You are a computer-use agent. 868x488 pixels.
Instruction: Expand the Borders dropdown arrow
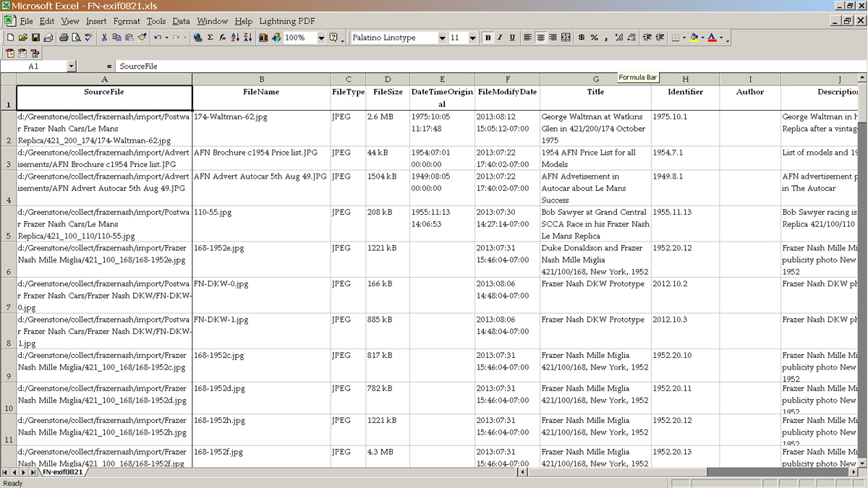tap(684, 38)
